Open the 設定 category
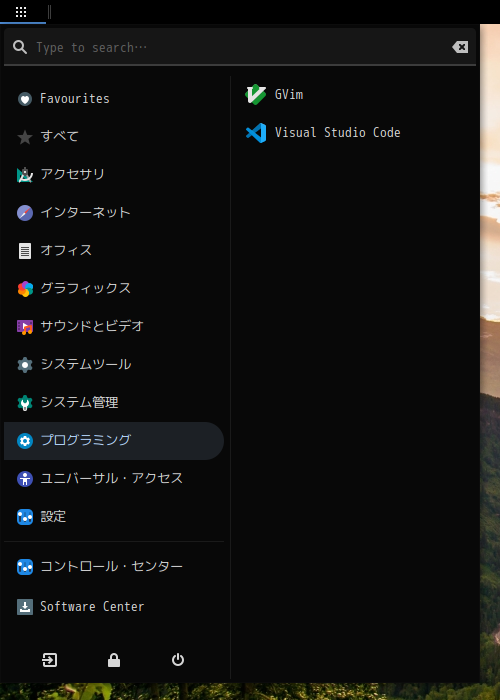This screenshot has width=500, height=700. coord(114,517)
